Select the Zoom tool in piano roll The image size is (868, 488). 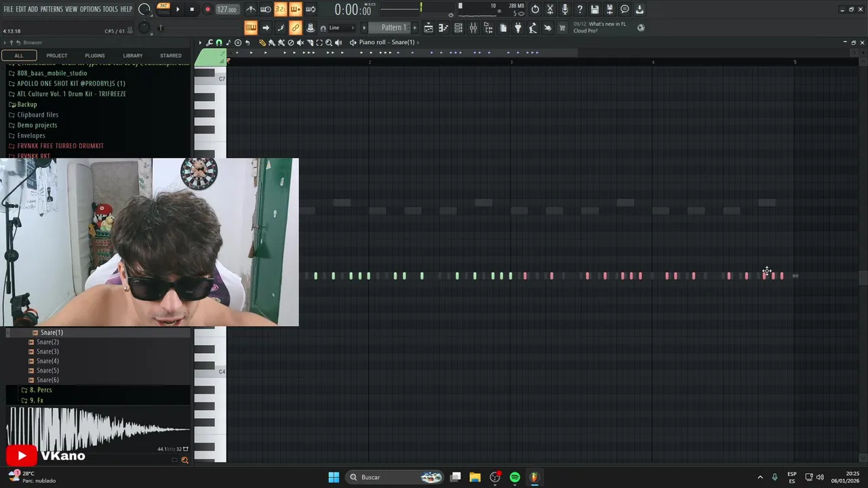[329, 43]
